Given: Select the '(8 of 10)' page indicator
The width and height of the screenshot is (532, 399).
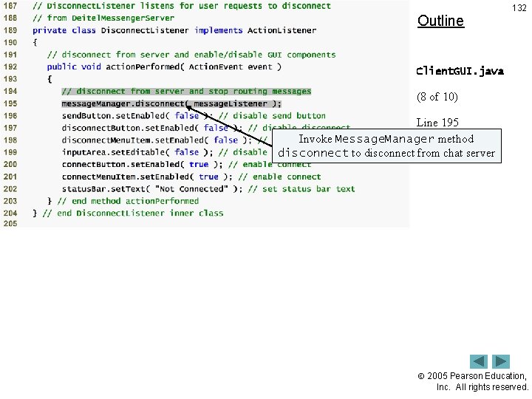Looking at the screenshot, I should pos(437,97).
